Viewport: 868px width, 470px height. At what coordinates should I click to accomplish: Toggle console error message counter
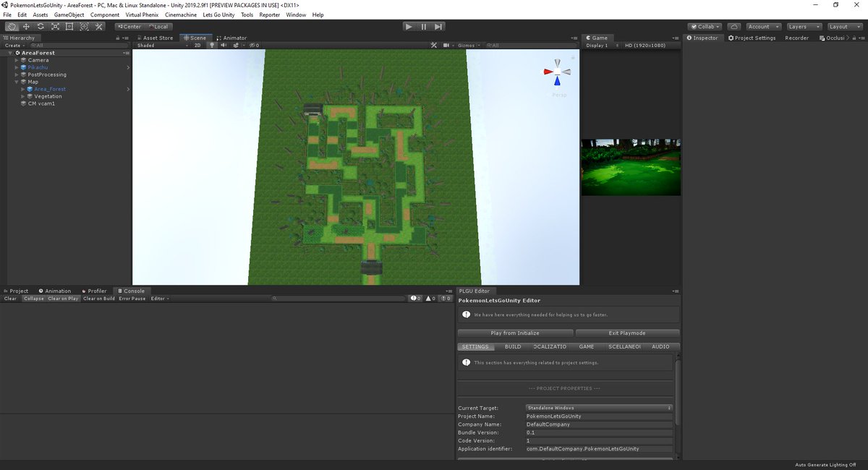(x=446, y=298)
